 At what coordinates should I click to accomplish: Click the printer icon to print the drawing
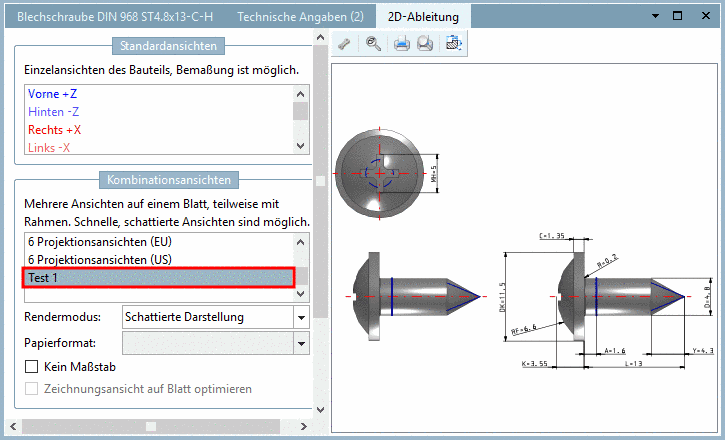coord(401,43)
